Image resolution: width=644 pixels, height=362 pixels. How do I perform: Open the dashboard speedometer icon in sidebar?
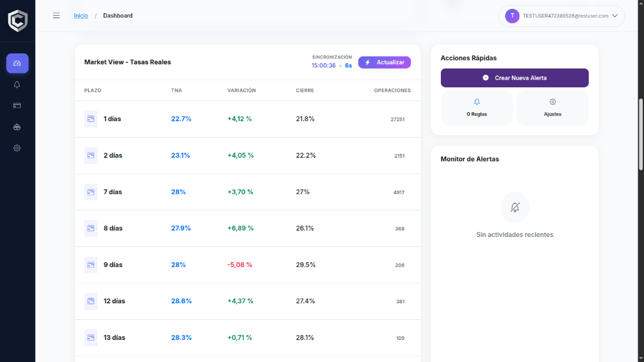coord(17,63)
